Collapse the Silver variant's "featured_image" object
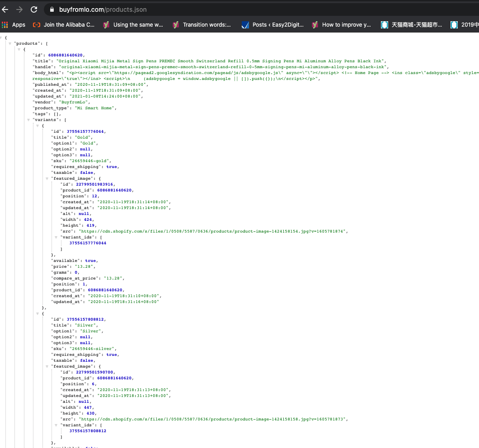This screenshot has height=448, width=479. [47, 366]
